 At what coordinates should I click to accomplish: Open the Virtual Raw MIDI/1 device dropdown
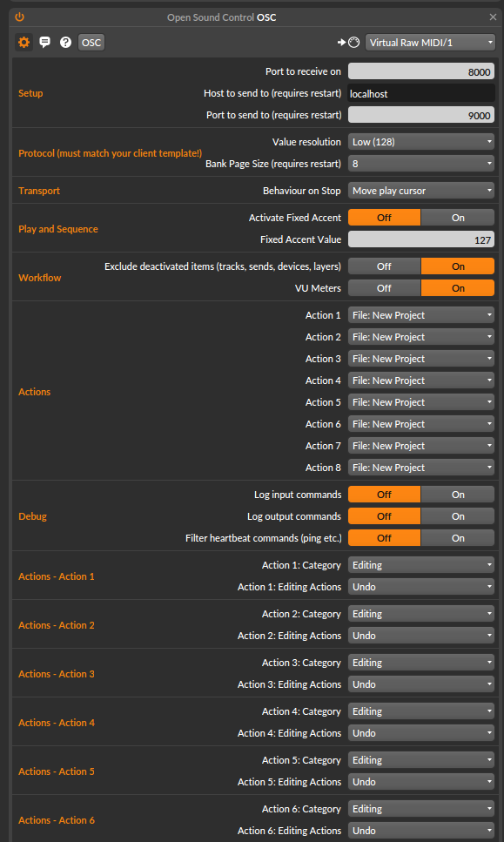430,41
